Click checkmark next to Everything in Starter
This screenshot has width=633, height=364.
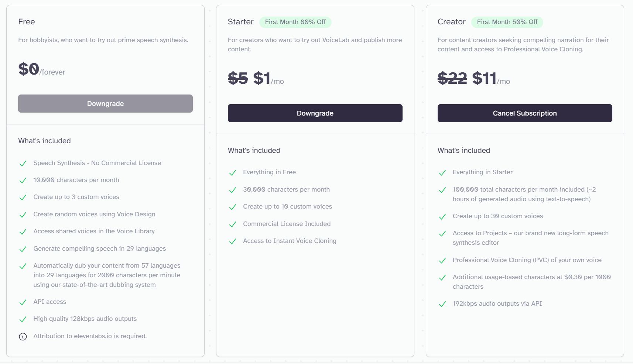pos(442,173)
